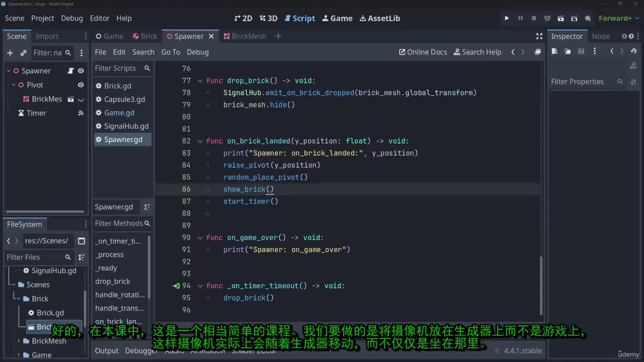Switch to the Game workspace

337,18
